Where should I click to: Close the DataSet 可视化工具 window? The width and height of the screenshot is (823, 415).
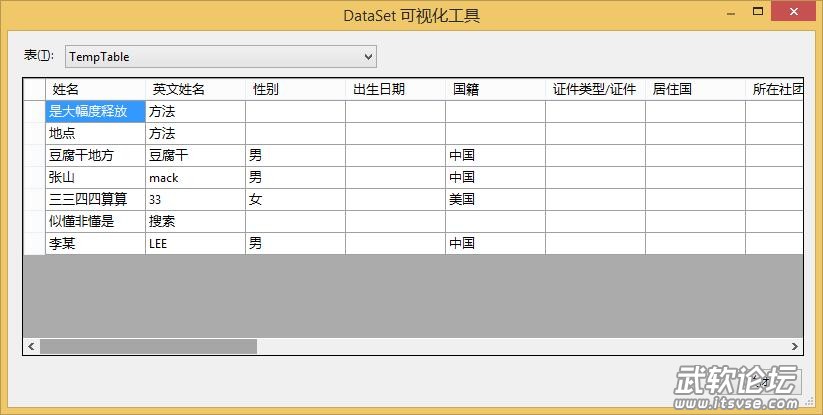(x=794, y=12)
